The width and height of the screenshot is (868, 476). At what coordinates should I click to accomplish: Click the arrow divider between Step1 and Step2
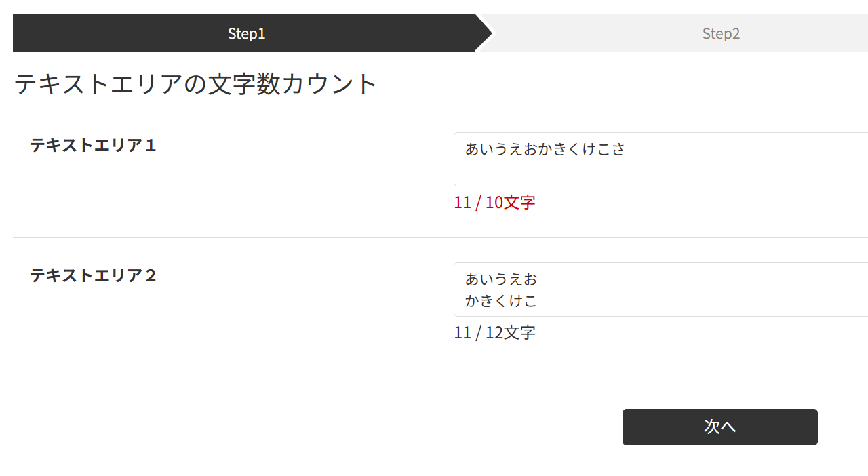(x=484, y=33)
